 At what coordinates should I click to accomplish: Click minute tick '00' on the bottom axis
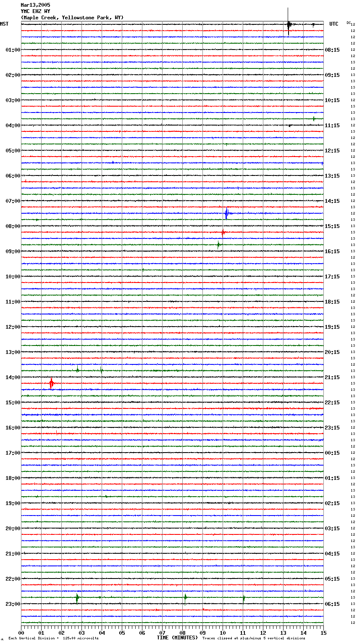[21, 633]
